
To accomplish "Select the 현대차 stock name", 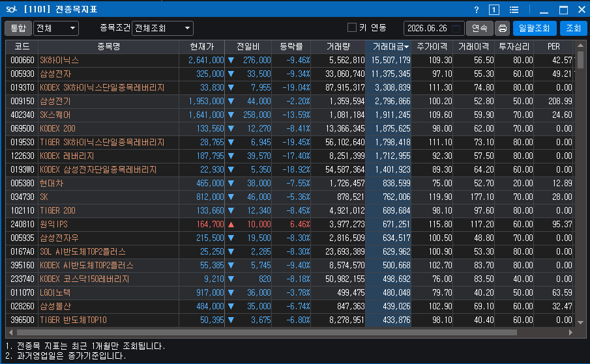I will point(52,184).
